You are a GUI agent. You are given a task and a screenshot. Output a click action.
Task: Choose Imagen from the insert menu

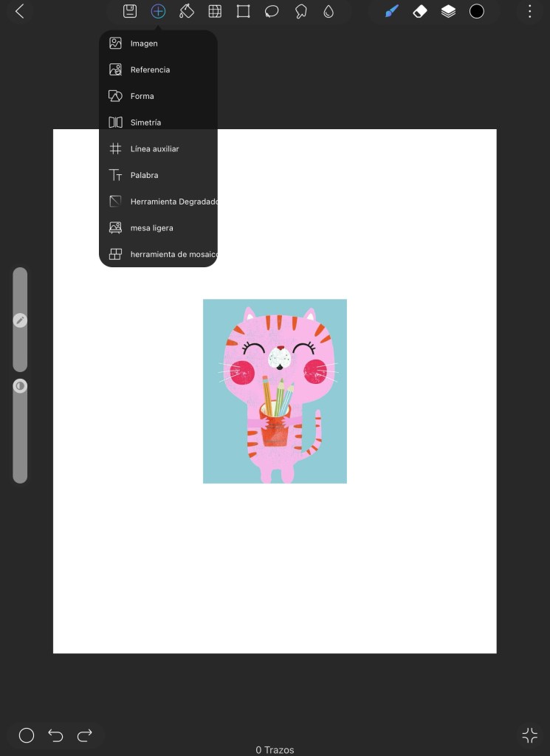click(144, 44)
